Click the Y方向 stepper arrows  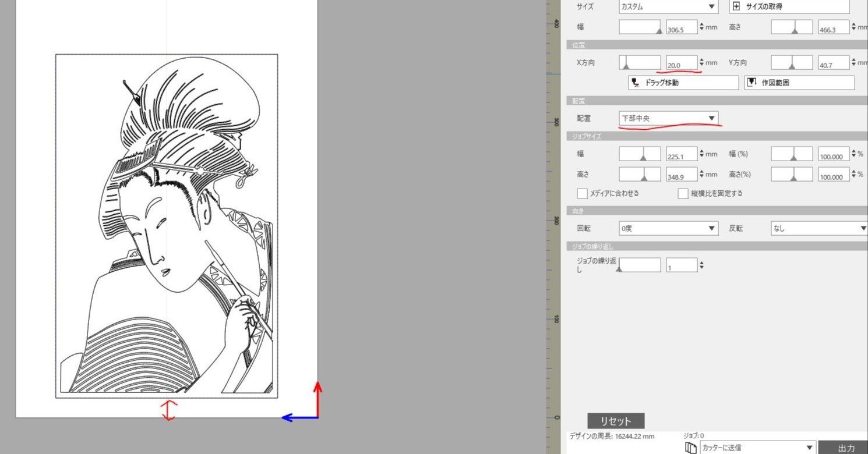(853, 63)
